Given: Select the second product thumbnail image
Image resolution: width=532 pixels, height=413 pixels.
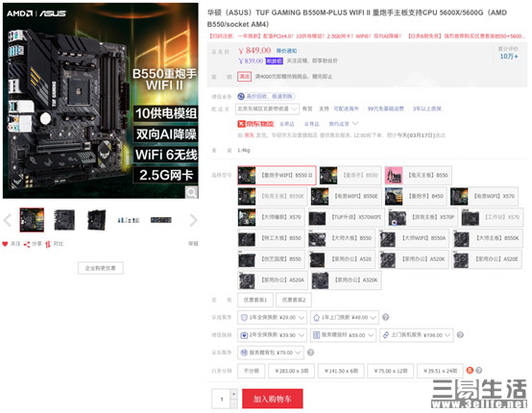Looking at the screenshot, I should tap(64, 220).
